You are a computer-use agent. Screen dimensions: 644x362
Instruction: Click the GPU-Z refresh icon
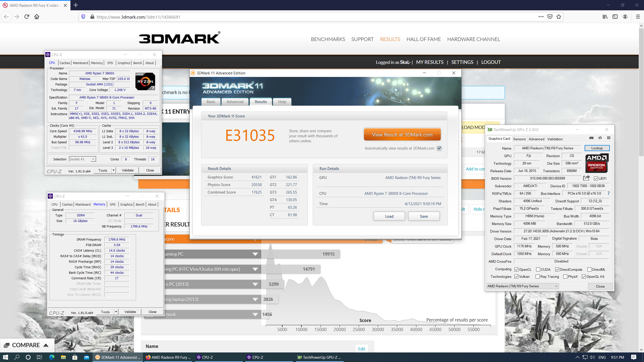click(x=600, y=138)
